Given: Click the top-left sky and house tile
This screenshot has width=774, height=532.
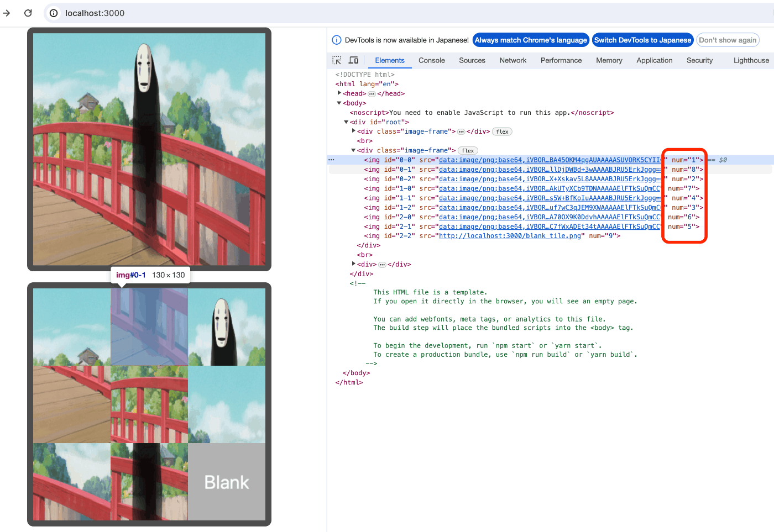Looking at the screenshot, I should 72,327.
